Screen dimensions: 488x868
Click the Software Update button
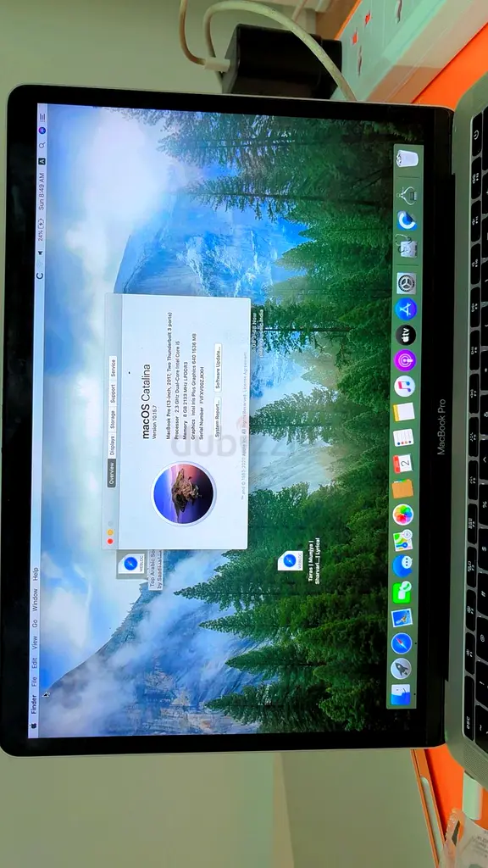tap(218, 368)
